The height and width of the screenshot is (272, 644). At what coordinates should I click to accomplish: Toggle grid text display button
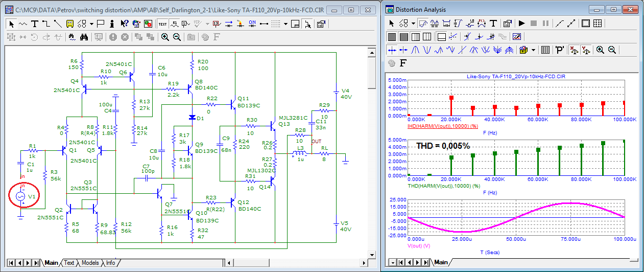coord(163,24)
